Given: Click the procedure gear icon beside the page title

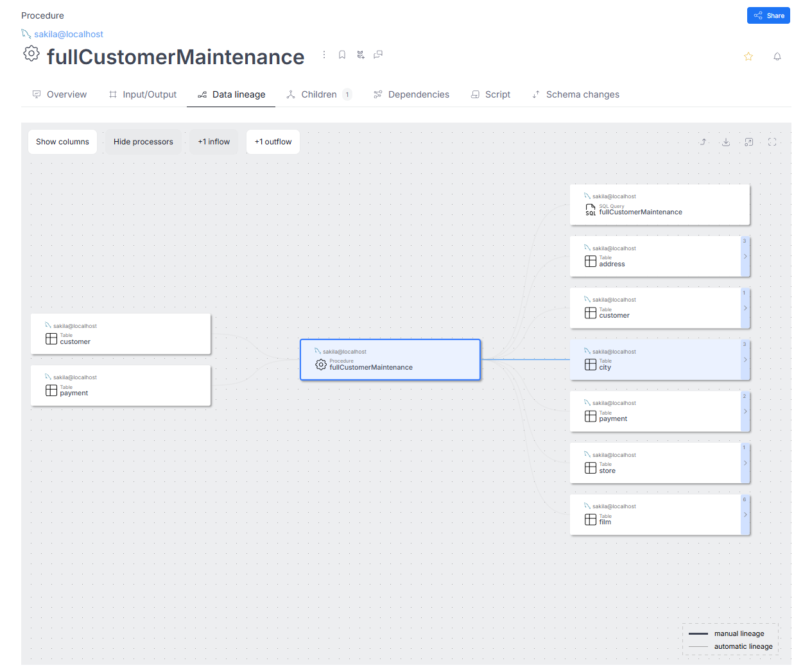Looking at the screenshot, I should pyautogui.click(x=31, y=53).
